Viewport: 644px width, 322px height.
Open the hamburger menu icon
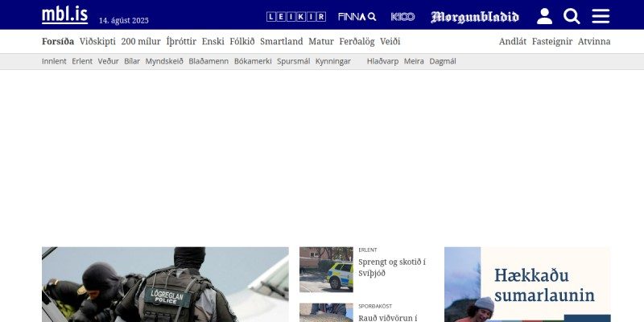click(601, 16)
